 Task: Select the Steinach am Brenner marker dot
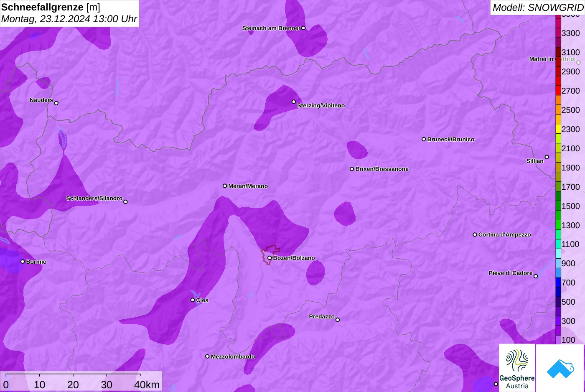[303, 28]
